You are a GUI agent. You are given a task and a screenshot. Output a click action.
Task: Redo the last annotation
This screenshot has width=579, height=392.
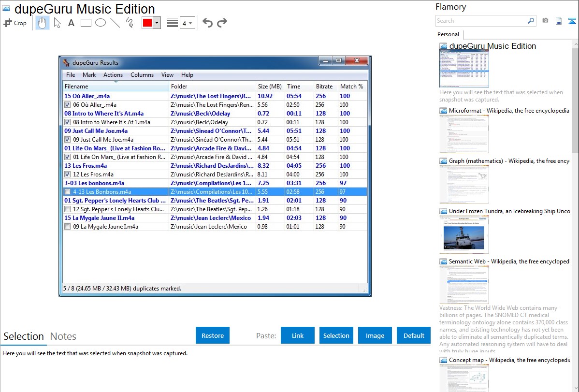(222, 23)
